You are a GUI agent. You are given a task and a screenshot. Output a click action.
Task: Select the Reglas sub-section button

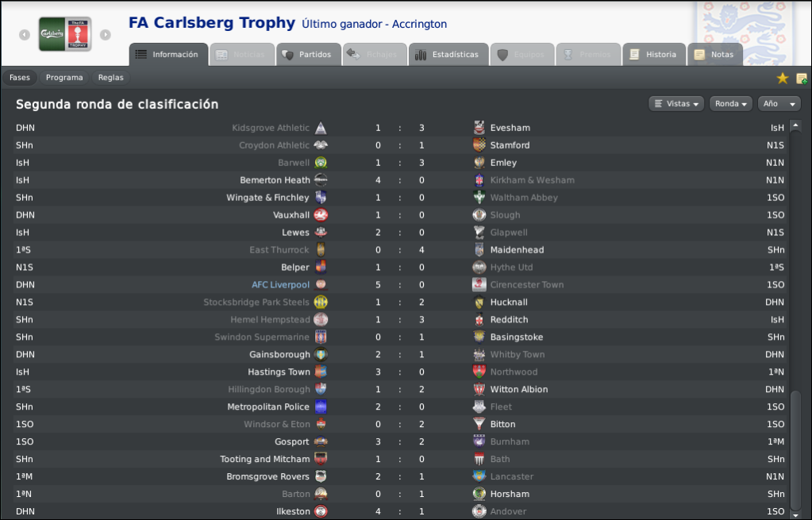pos(111,78)
